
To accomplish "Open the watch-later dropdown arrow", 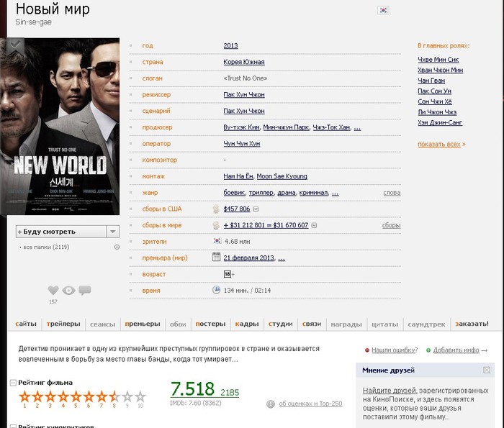I will [113, 232].
